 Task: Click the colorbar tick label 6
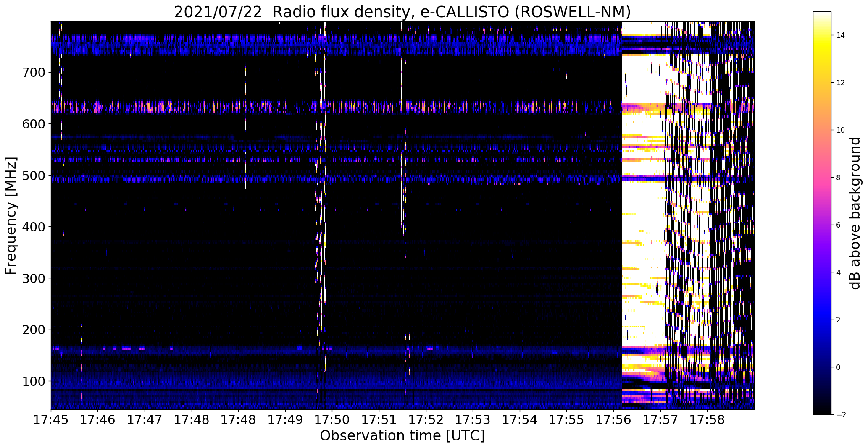coord(838,225)
